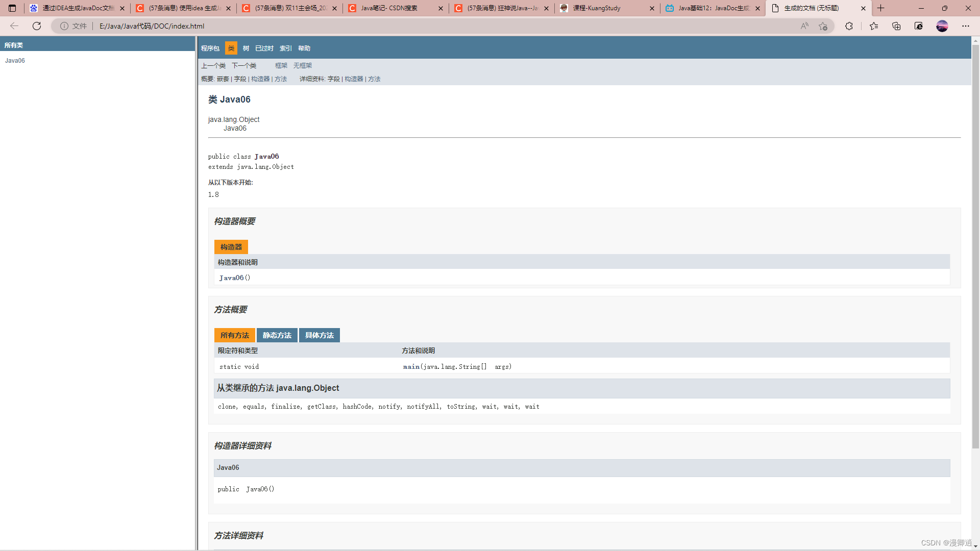Click the '1.8' version value

click(x=213, y=195)
